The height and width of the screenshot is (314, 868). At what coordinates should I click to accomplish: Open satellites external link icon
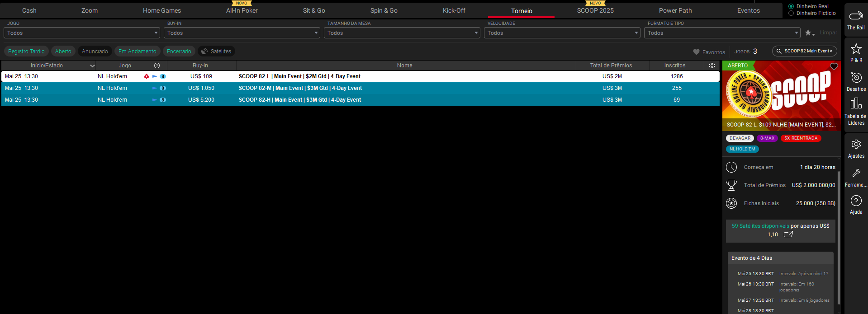[788, 234]
